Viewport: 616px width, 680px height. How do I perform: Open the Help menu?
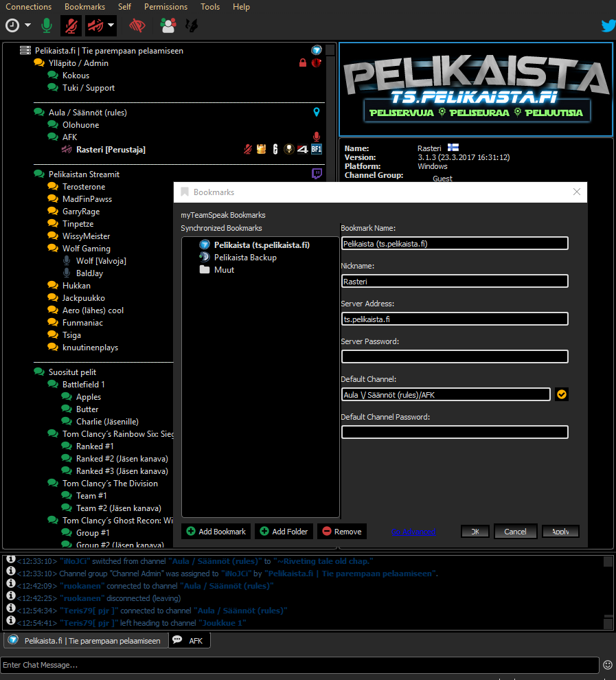pyautogui.click(x=241, y=7)
